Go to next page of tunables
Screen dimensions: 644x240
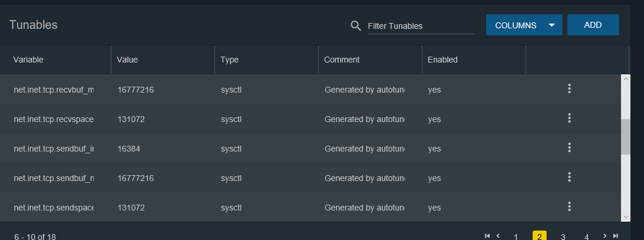pyautogui.click(x=605, y=236)
